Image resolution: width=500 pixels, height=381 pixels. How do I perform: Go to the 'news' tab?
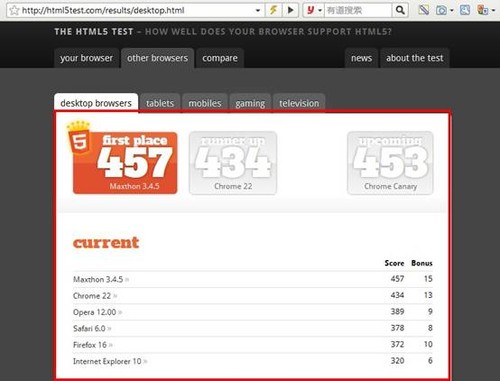click(x=361, y=58)
